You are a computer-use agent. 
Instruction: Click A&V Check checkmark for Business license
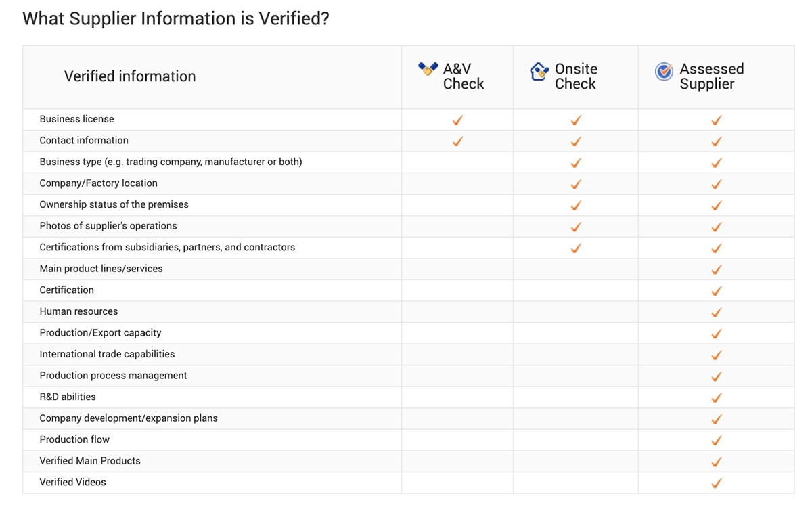(457, 120)
